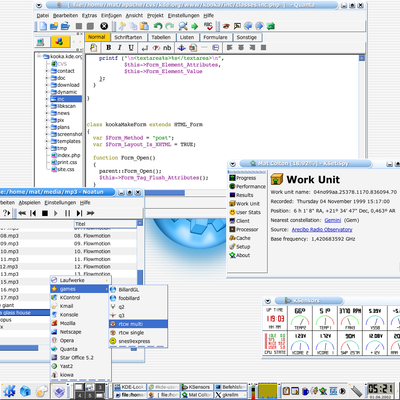Open the KSensors entry in the taskbar
Viewport: 400px width, 400px height.
(196, 387)
